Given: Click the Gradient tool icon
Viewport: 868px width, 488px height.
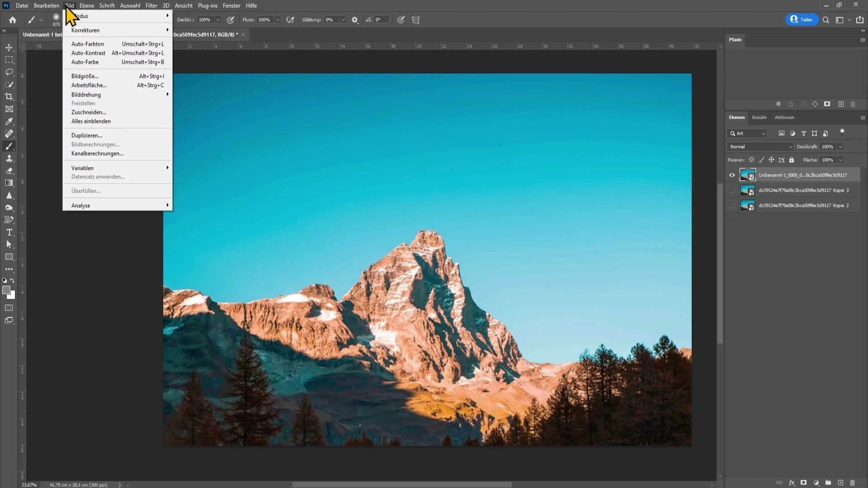Looking at the screenshot, I should 9,183.
